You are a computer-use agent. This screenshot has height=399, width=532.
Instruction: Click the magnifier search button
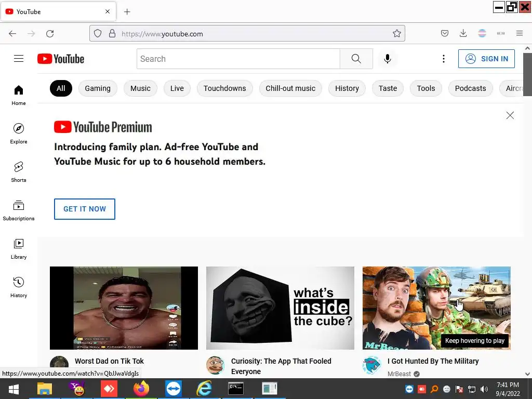(x=356, y=59)
